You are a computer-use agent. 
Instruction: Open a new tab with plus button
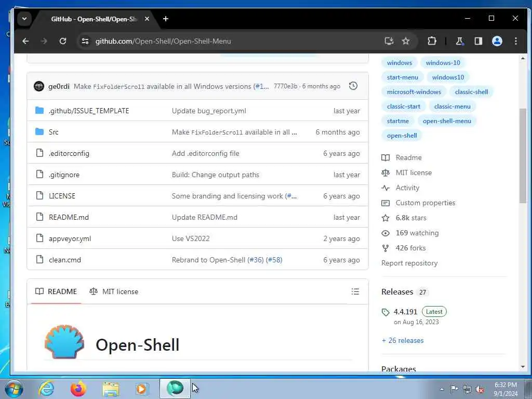click(x=166, y=19)
